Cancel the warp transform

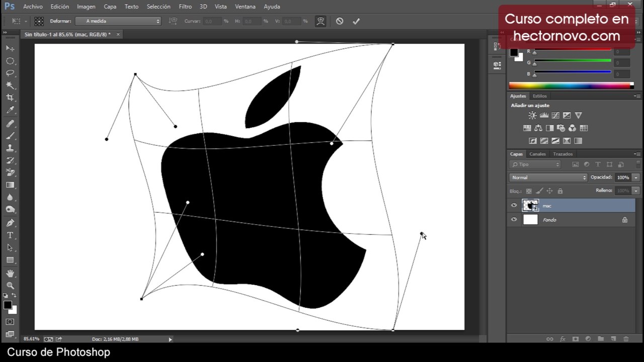click(340, 21)
